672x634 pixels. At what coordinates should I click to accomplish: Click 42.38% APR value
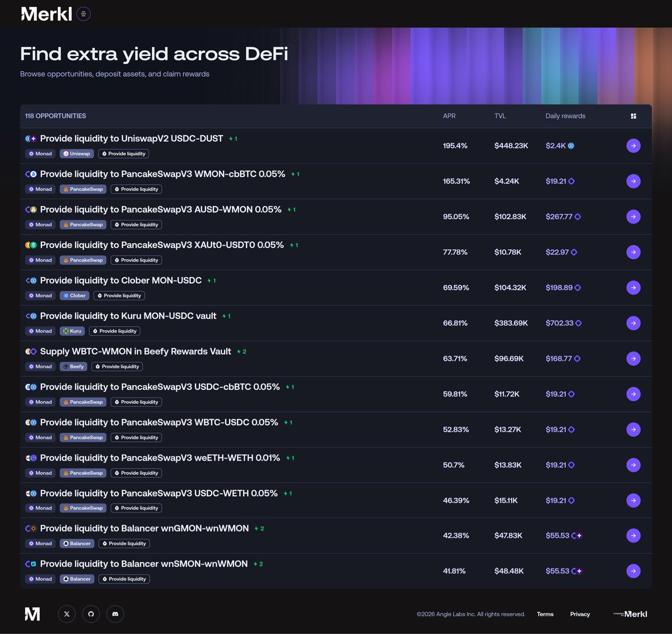pos(456,535)
